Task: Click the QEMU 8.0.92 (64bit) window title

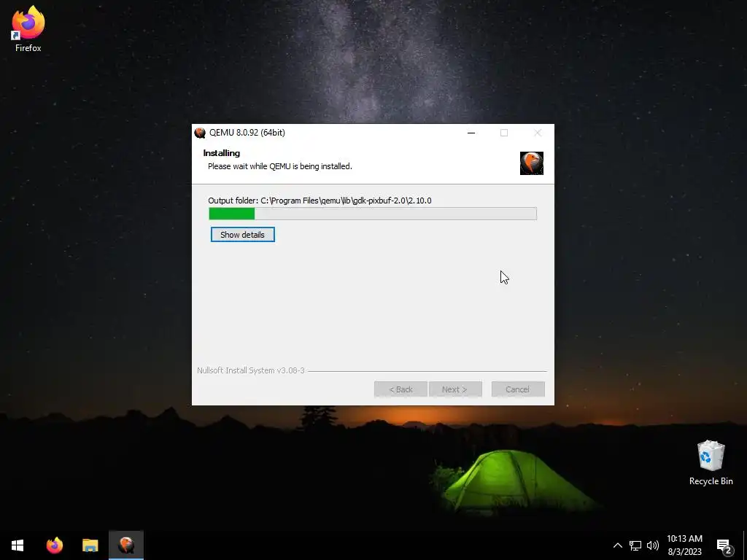Action: pos(247,133)
